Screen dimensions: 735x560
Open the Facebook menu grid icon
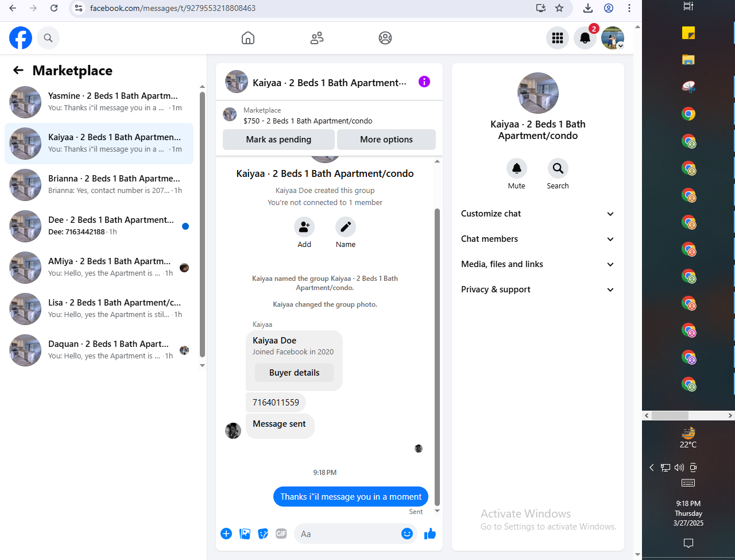click(558, 38)
